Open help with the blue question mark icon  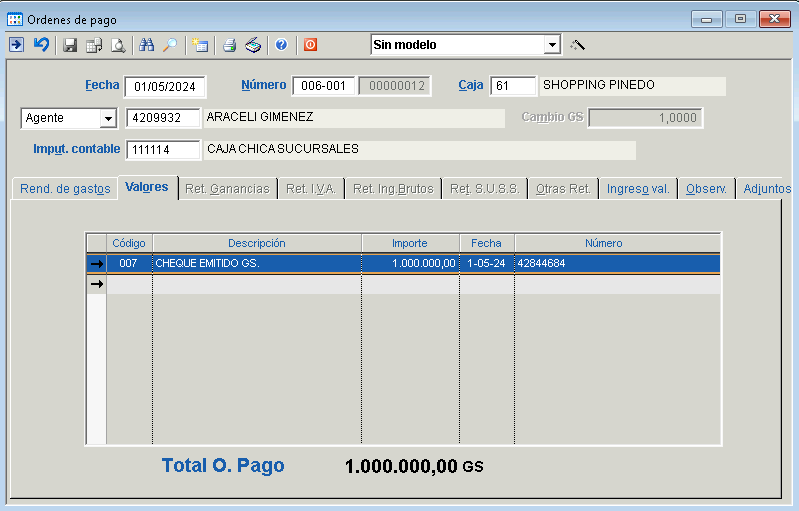pos(281,45)
